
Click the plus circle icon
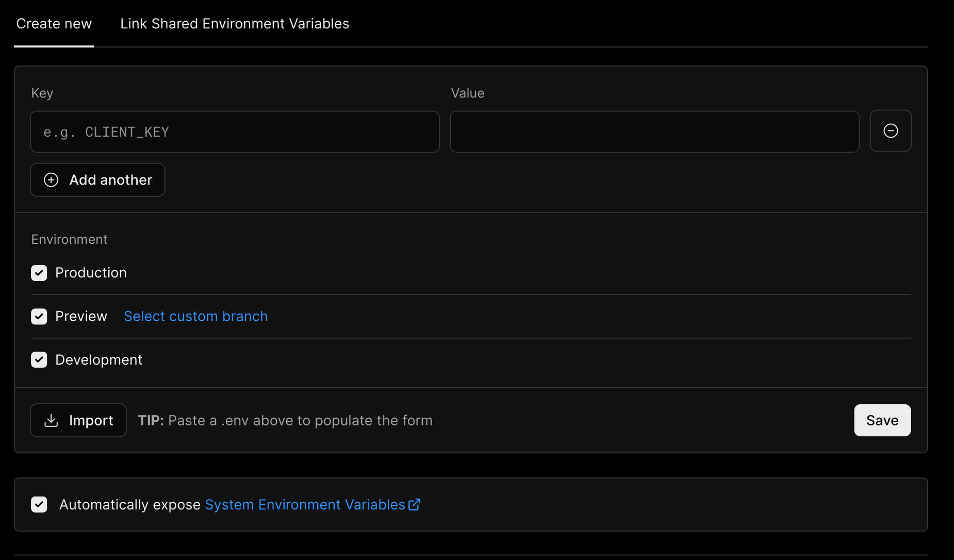pos(51,180)
